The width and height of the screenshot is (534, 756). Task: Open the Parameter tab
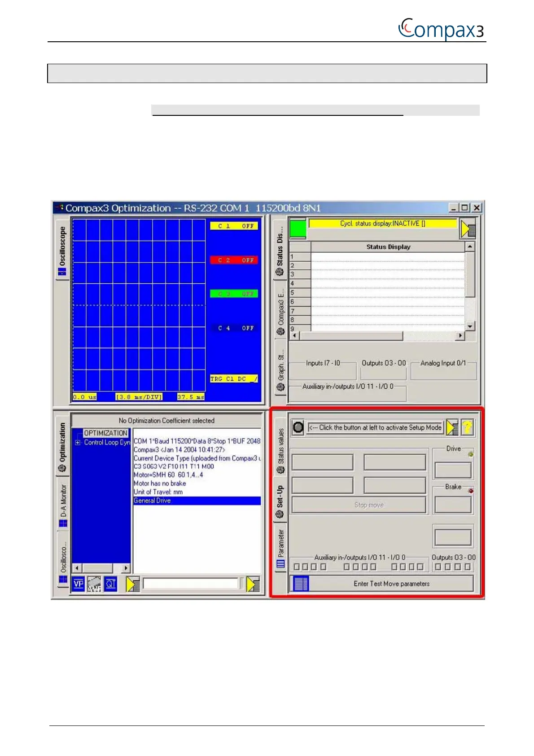(x=280, y=548)
